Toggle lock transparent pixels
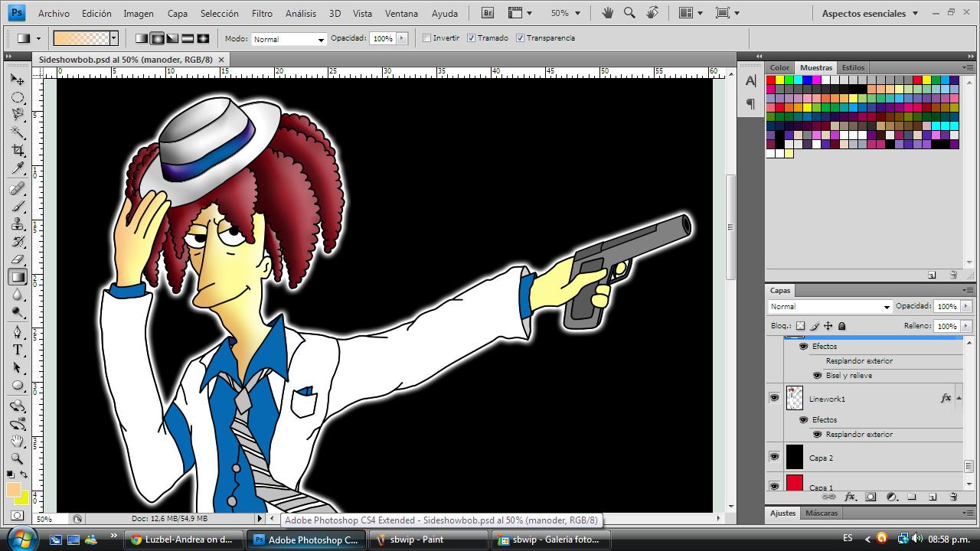The width and height of the screenshot is (980, 551). click(801, 326)
